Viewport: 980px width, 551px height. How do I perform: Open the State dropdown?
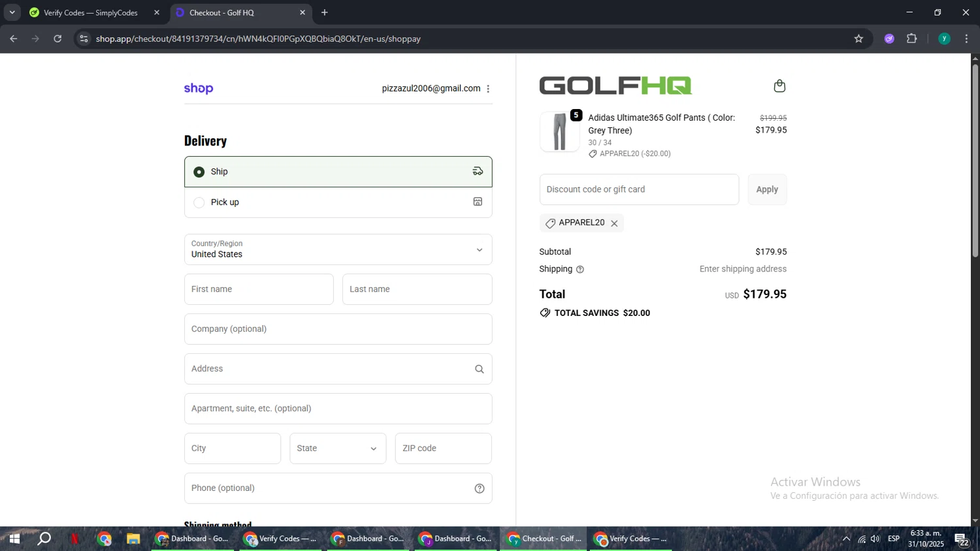(x=338, y=449)
